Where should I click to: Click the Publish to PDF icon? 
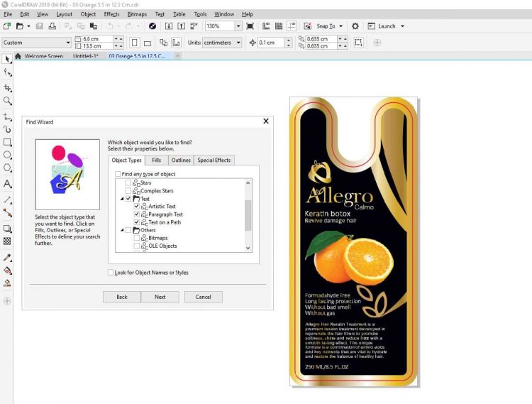click(194, 26)
